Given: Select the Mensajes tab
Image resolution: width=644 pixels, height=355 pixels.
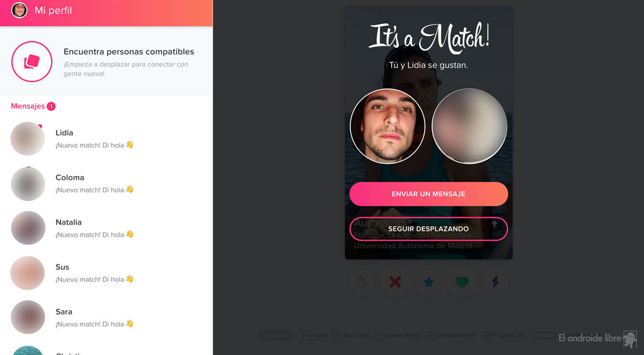Looking at the screenshot, I should coord(28,106).
